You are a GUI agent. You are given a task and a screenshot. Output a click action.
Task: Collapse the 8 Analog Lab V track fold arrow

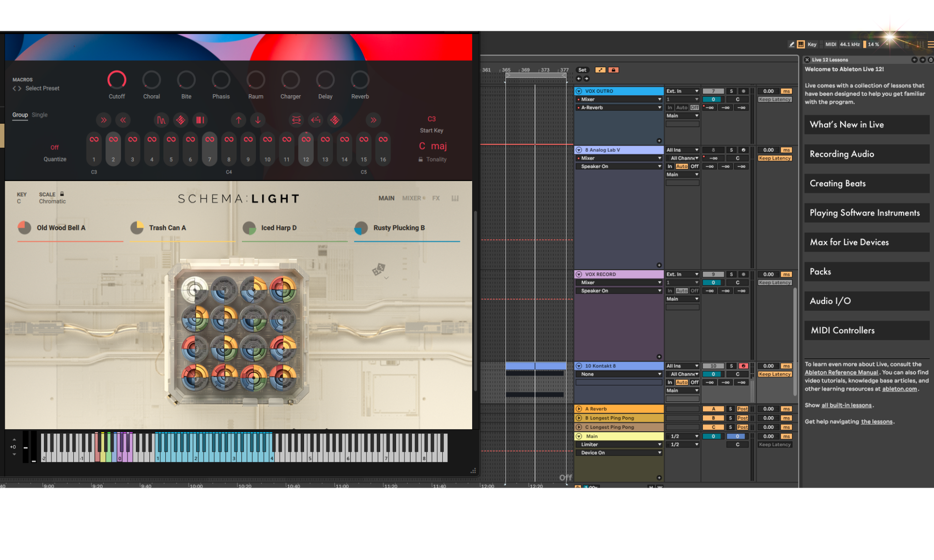point(579,150)
